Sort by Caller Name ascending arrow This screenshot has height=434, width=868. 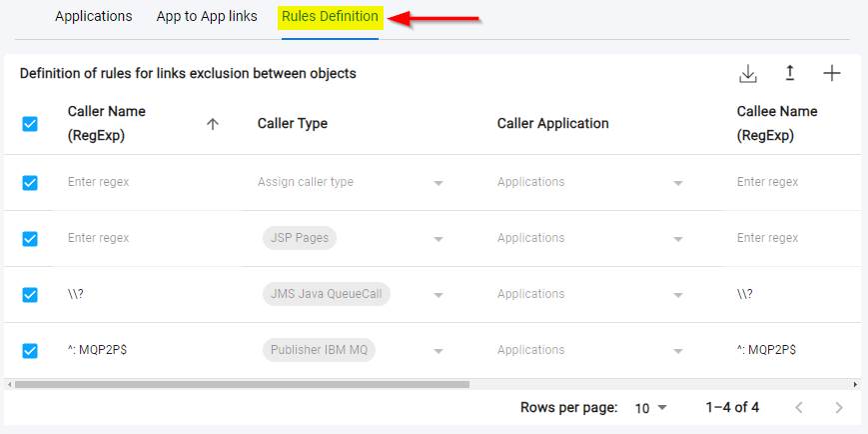point(212,124)
